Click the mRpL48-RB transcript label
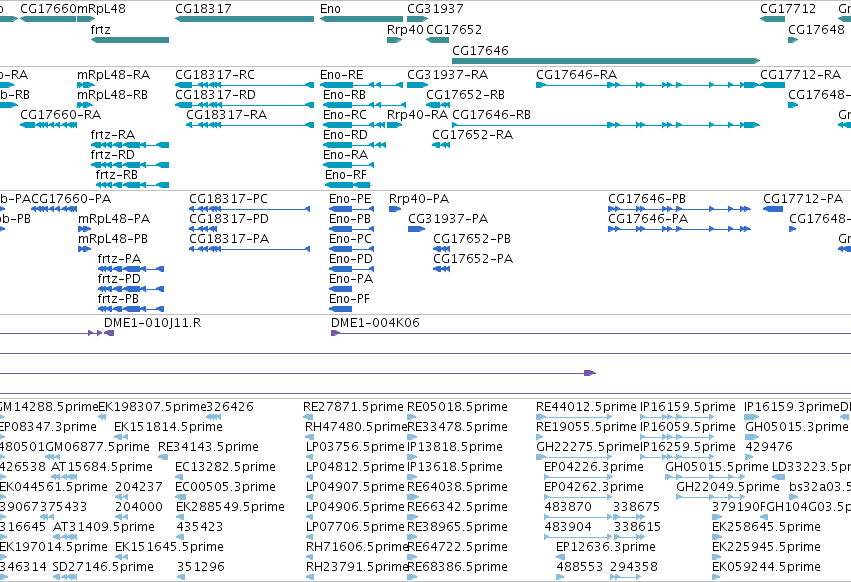This screenshot has height=582, width=851. 112,94
